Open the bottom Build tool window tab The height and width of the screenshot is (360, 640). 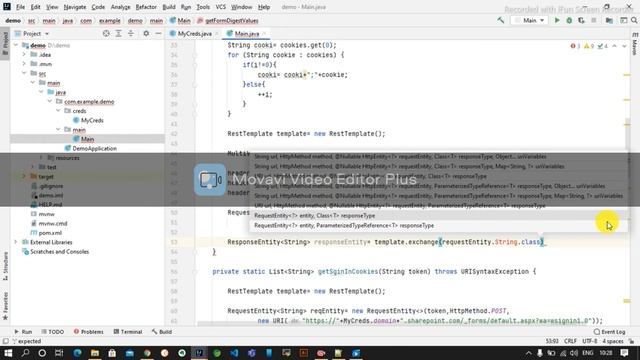[162, 332]
